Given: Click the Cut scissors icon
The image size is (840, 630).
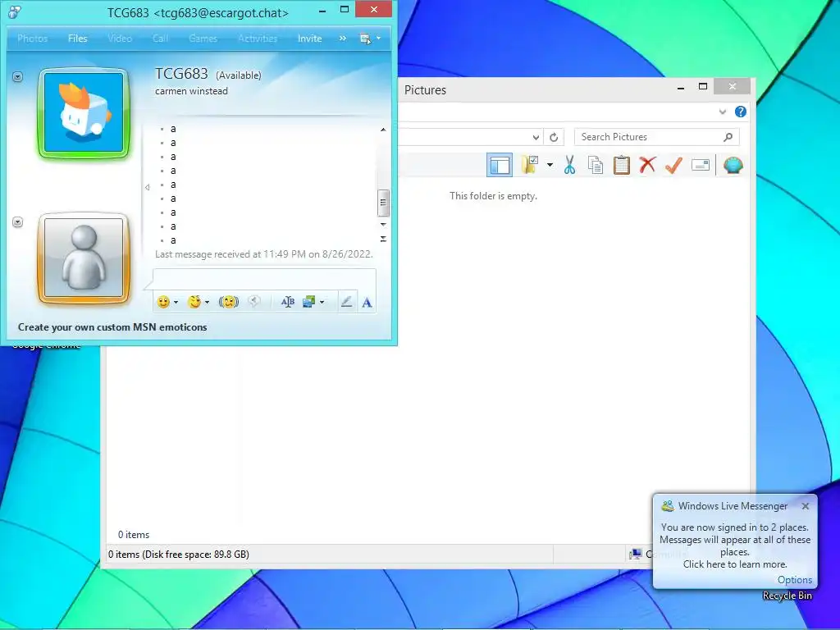Looking at the screenshot, I should [x=569, y=165].
